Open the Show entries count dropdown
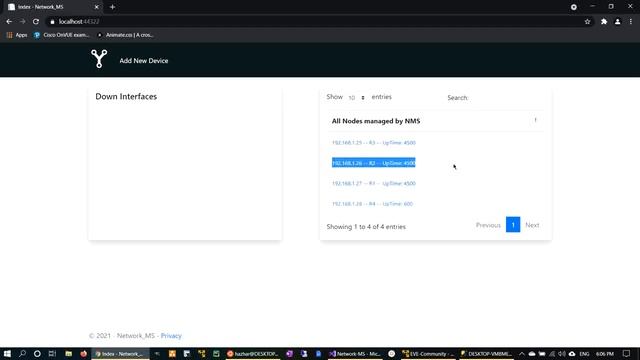 click(x=357, y=98)
